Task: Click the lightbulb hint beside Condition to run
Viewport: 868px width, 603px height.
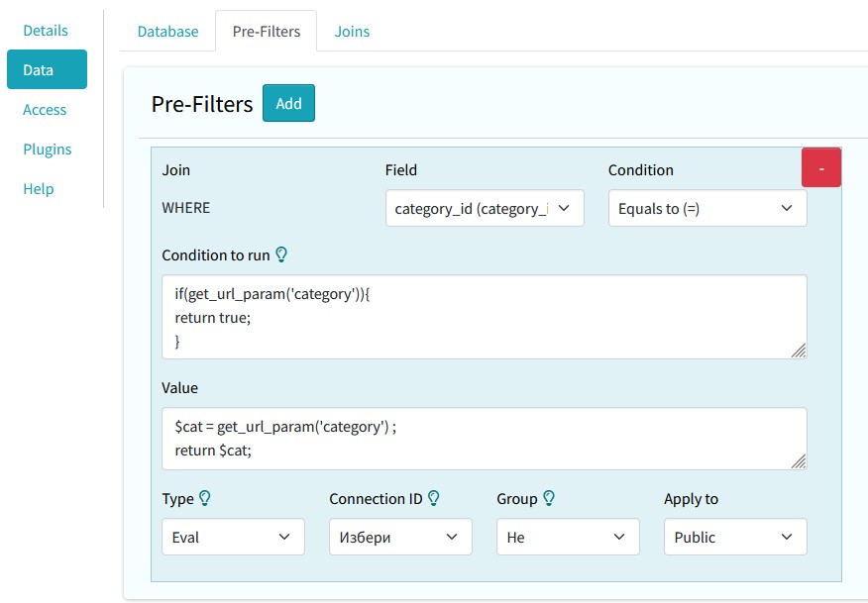Action: tap(281, 255)
